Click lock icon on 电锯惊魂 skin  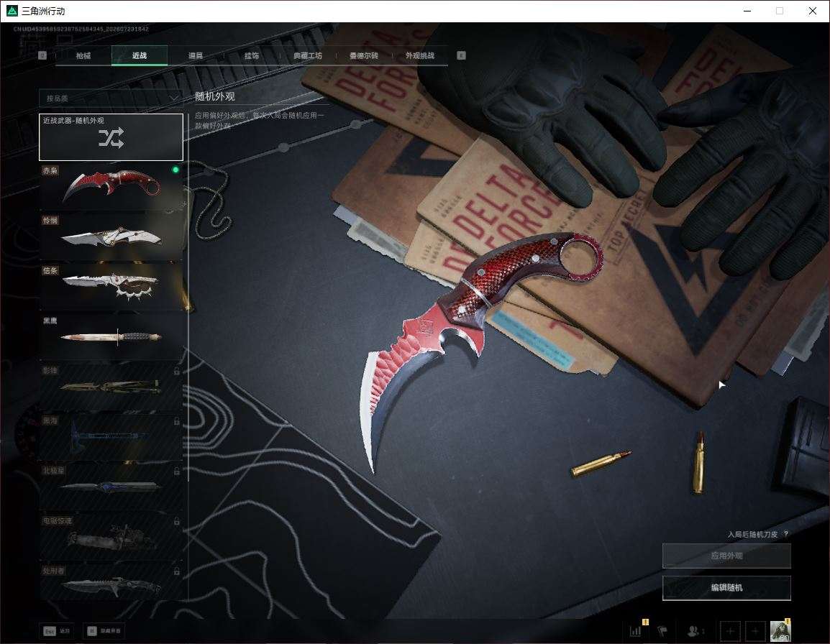click(x=177, y=521)
